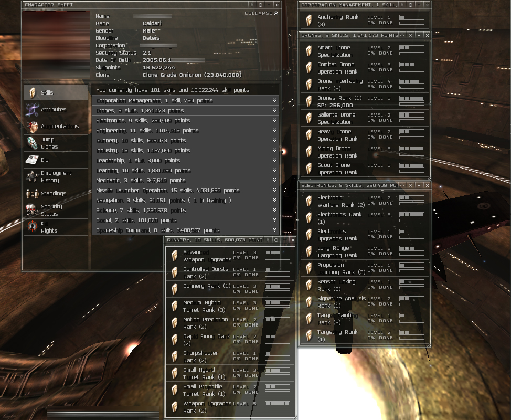Click Controlled Bursts skill icon
The width and height of the screenshot is (511, 420).
coord(174,272)
